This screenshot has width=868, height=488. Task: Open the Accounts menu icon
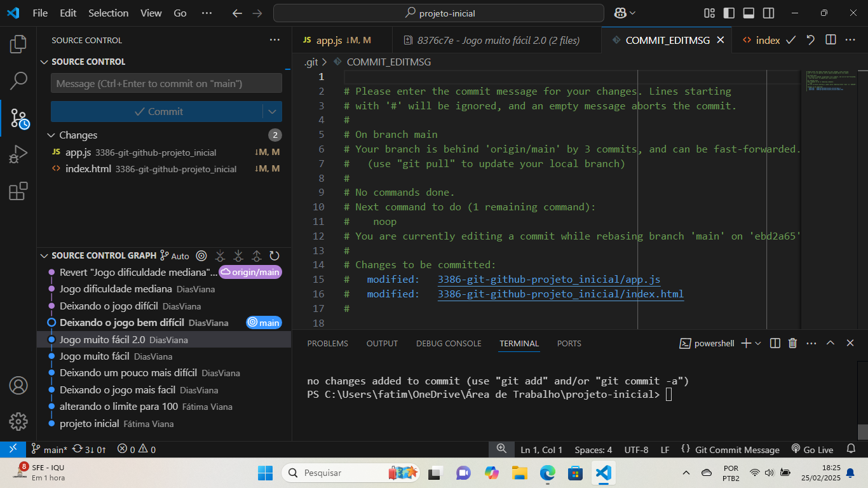[x=18, y=385]
